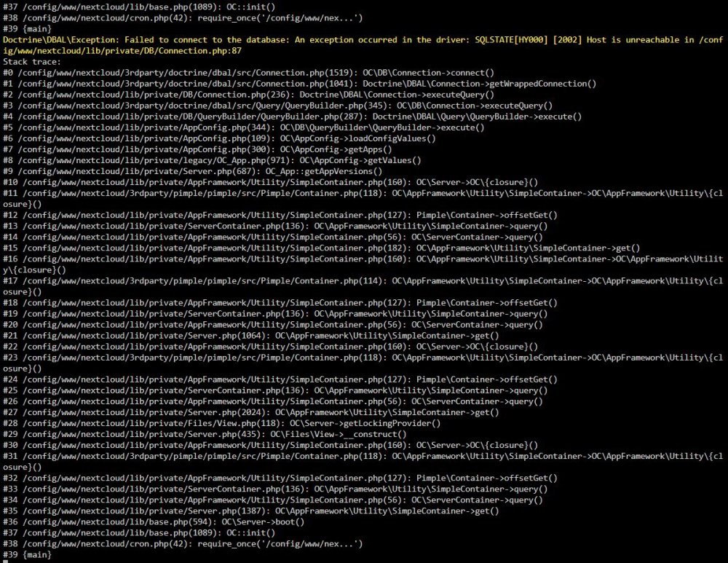Select trace line #7 AppConfig->getApps()

click(197, 149)
